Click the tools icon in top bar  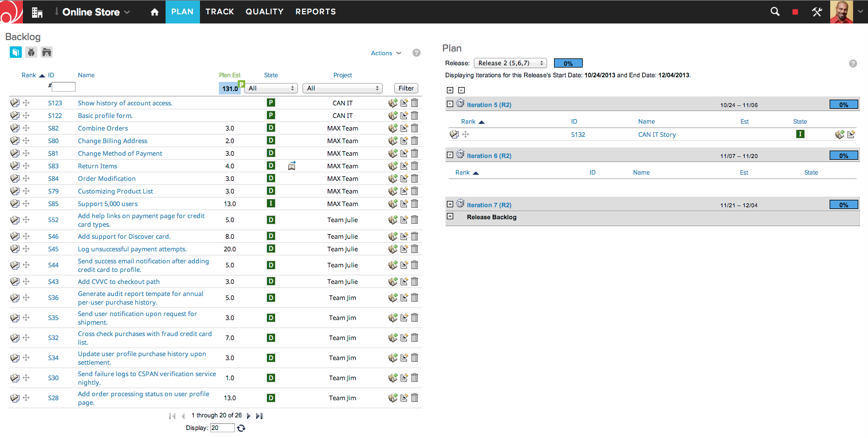point(817,11)
